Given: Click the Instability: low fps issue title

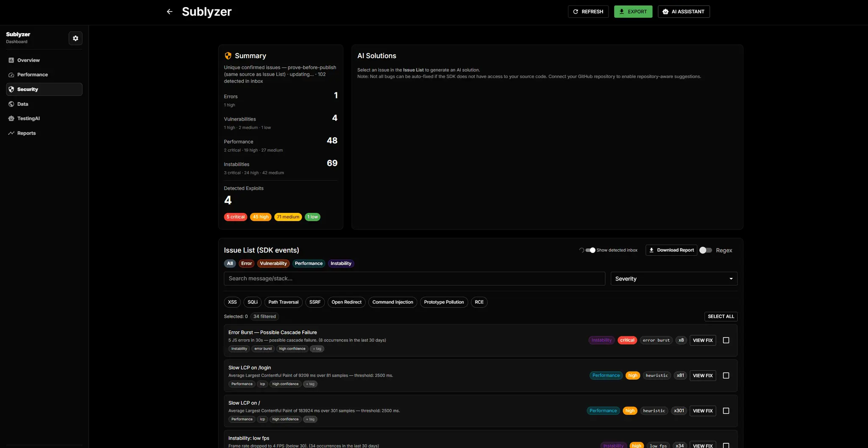Looking at the screenshot, I should (x=249, y=438).
